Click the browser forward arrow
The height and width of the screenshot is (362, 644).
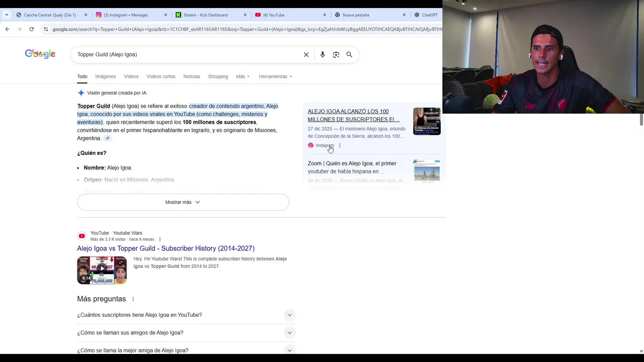tap(19, 29)
